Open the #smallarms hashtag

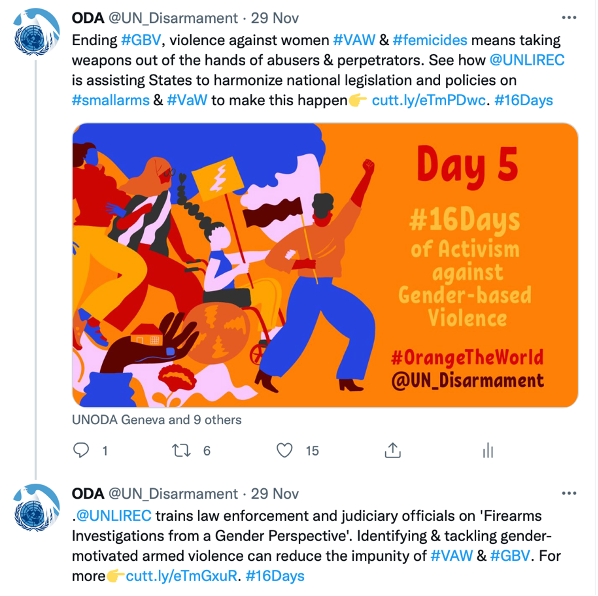(111, 100)
